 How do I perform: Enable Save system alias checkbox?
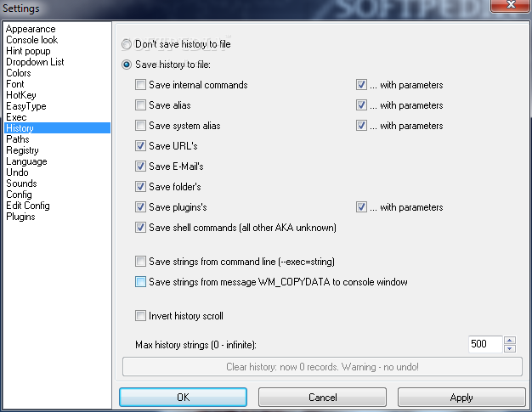click(140, 126)
